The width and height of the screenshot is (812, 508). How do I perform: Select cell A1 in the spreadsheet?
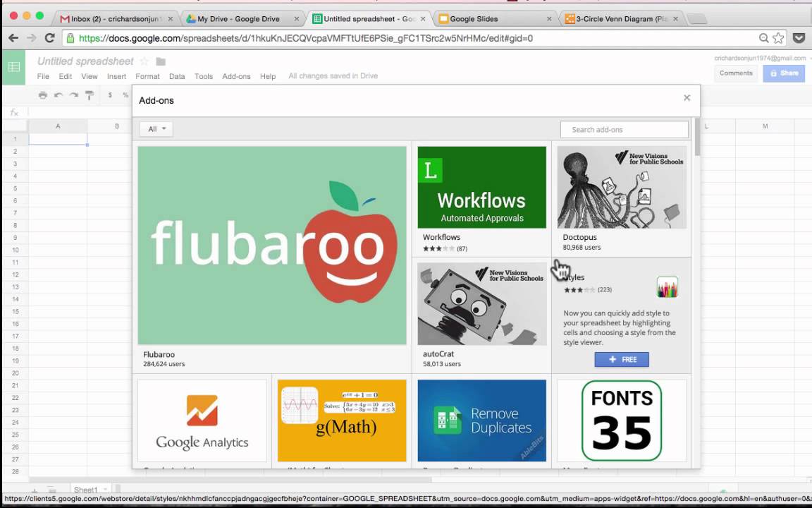click(x=58, y=139)
